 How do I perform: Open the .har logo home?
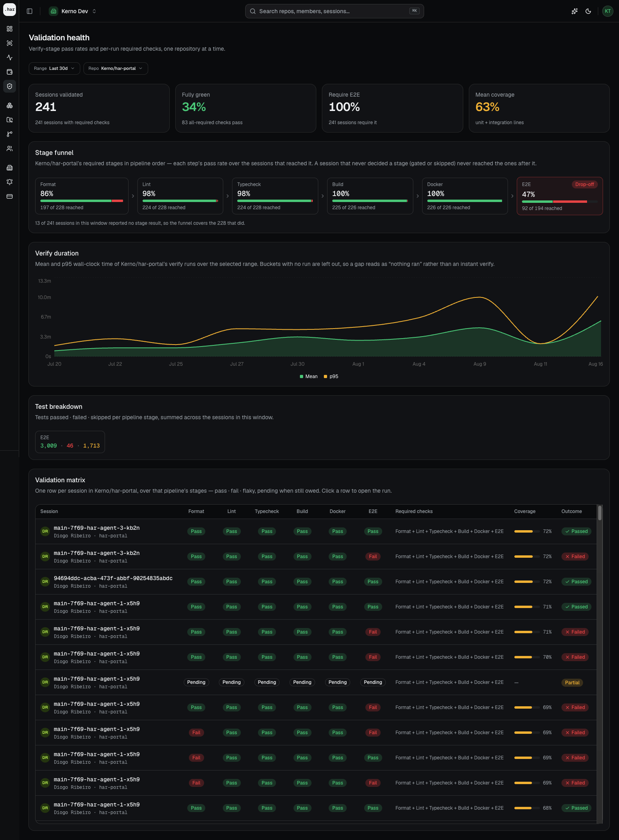(10, 10)
